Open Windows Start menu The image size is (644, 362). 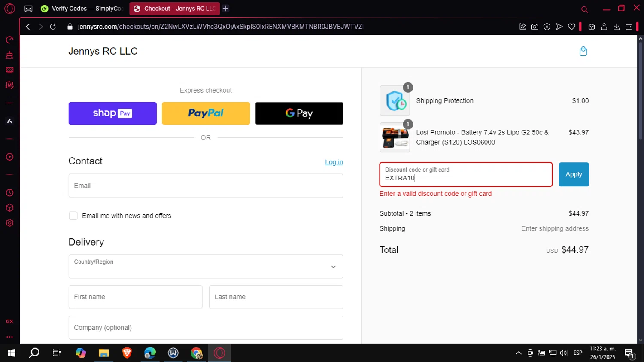(12, 353)
